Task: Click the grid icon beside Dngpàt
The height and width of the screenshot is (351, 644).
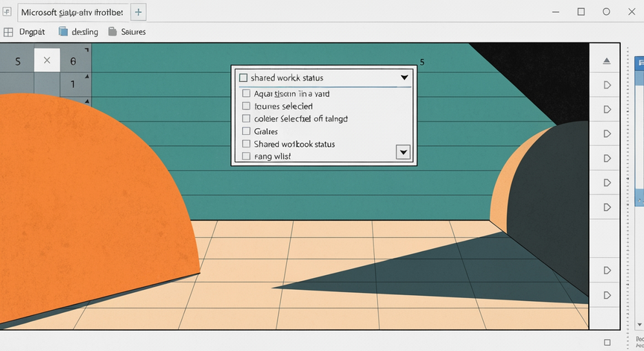Action: [x=8, y=31]
